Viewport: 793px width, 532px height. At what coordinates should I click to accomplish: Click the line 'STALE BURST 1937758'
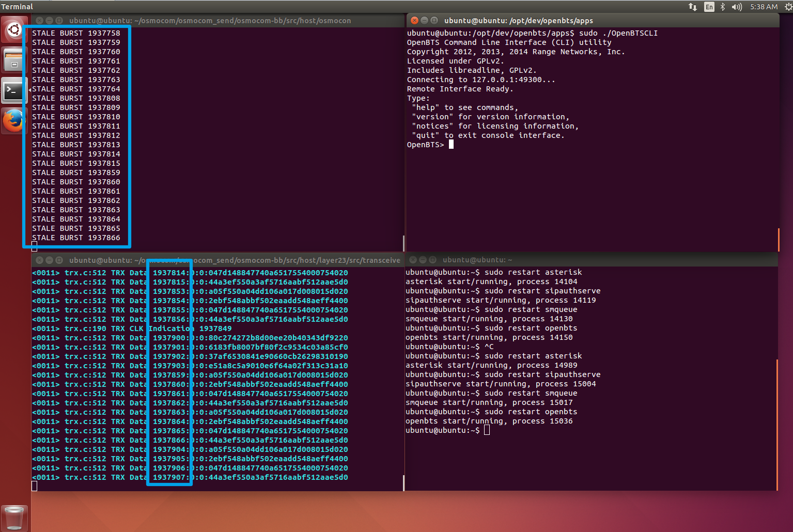pyautogui.click(x=76, y=33)
